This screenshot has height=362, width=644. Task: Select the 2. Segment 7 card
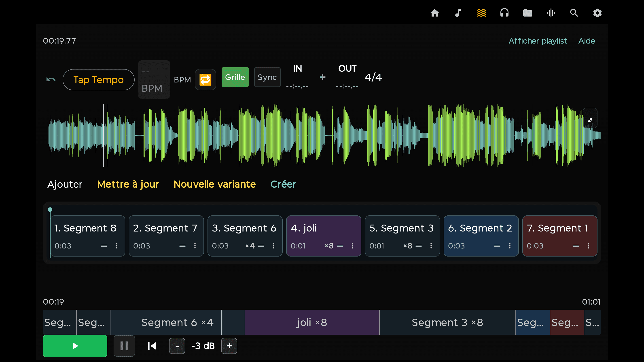pyautogui.click(x=166, y=236)
